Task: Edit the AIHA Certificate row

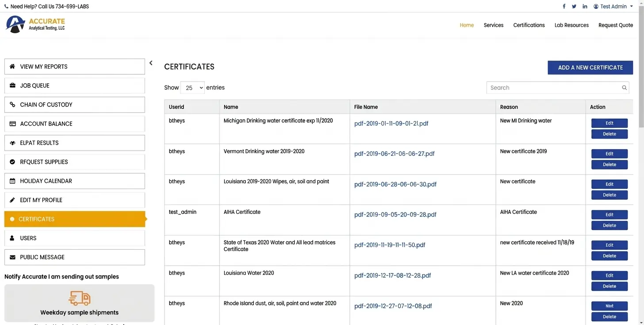Action: [609, 215]
